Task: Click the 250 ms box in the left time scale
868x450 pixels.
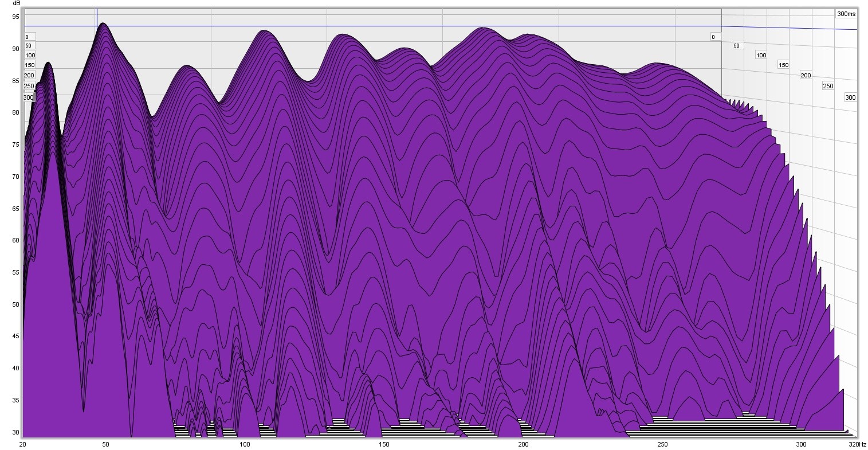Action: coord(28,87)
